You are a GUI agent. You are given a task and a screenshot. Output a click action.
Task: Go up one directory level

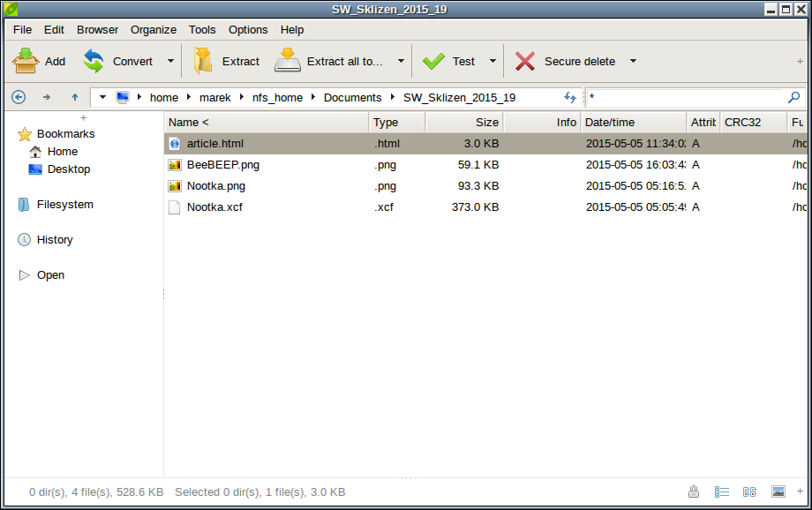coord(75,97)
